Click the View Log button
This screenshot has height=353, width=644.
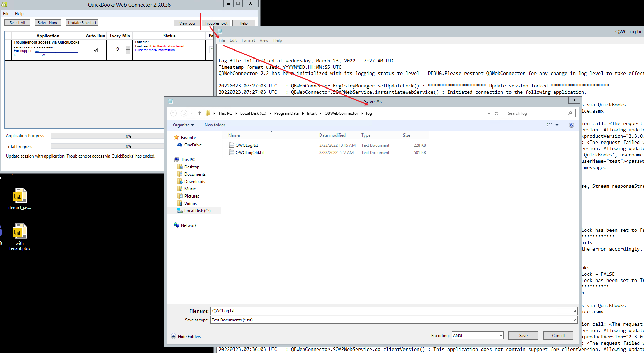187,23
